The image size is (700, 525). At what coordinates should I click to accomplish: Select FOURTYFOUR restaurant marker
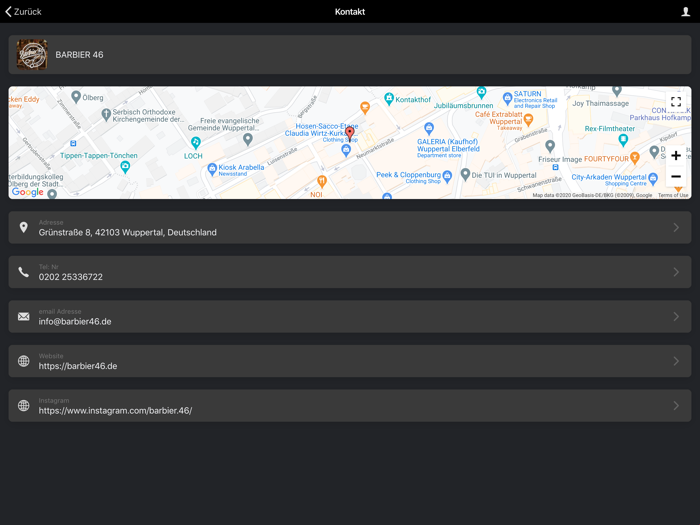click(634, 158)
